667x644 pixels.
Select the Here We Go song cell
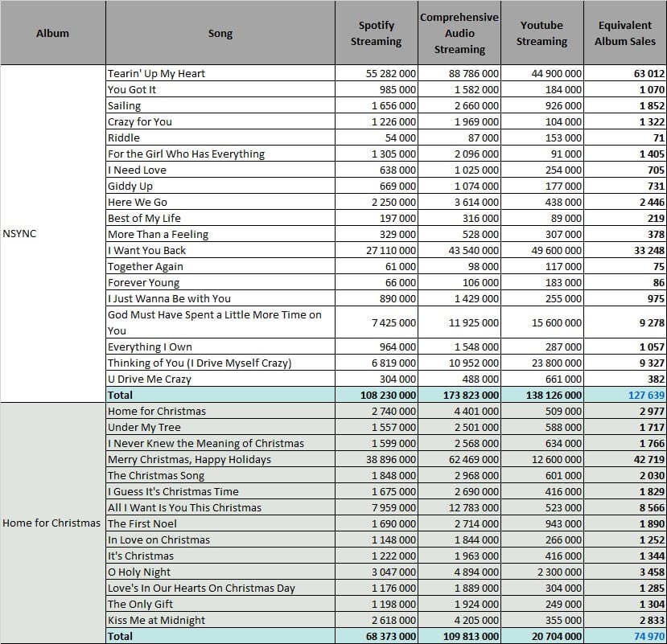(220, 203)
